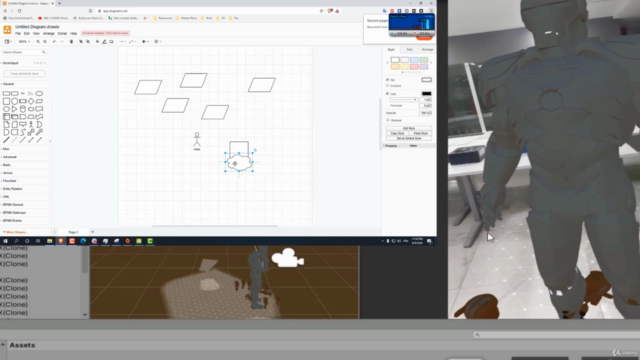Open the Edit menu
This screenshot has height=360, width=640.
point(27,33)
